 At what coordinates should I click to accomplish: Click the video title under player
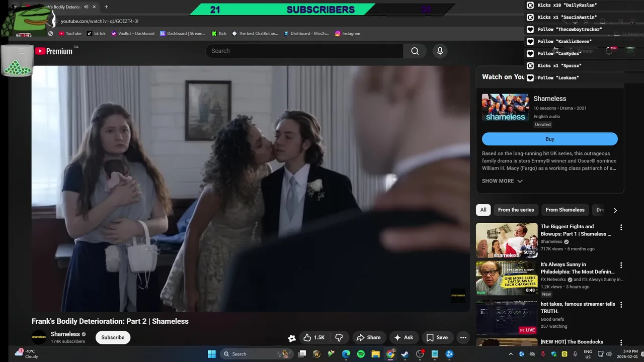coord(110,321)
